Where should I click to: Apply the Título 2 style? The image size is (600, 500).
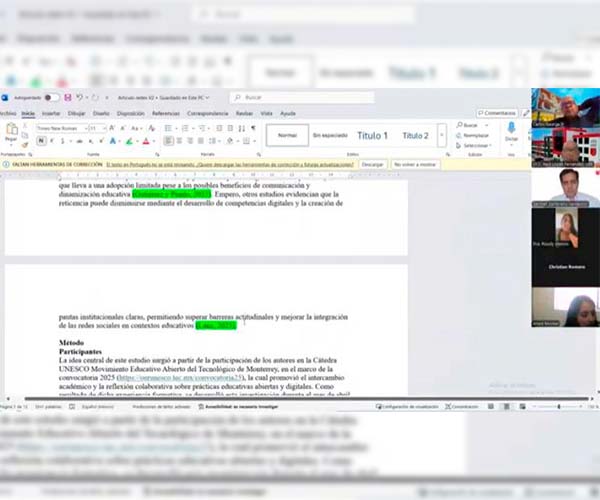[x=415, y=135]
